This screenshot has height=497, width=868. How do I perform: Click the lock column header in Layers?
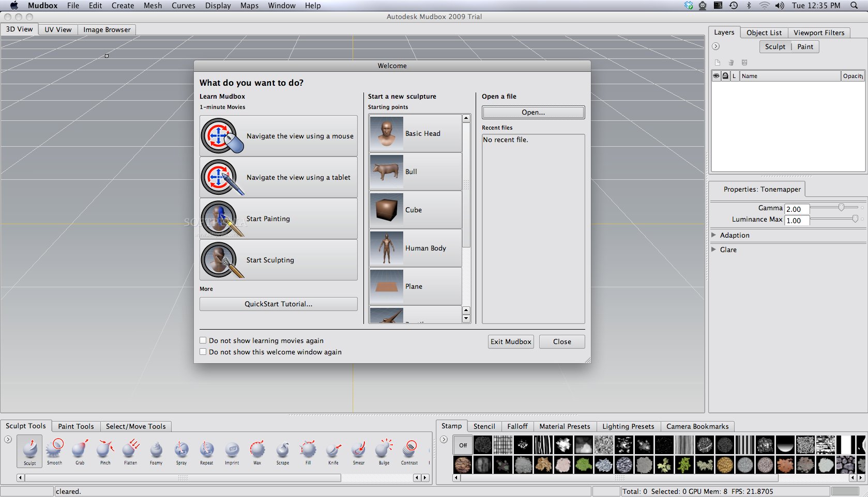[725, 76]
